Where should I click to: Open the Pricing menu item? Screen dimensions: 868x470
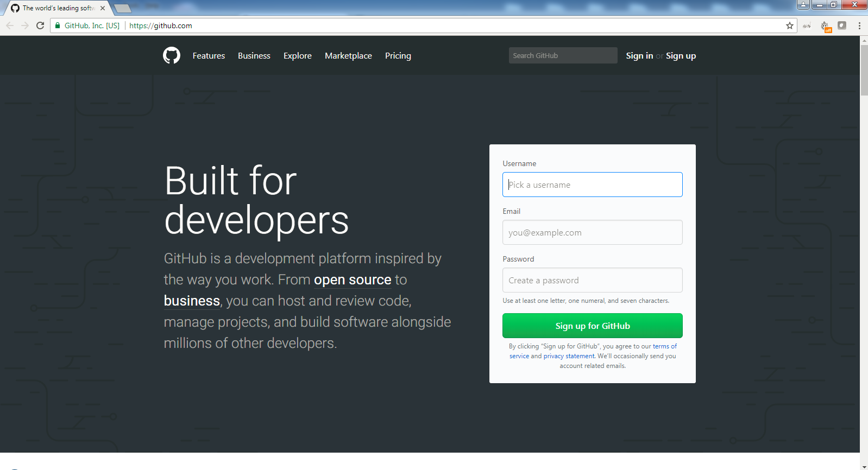coord(398,55)
